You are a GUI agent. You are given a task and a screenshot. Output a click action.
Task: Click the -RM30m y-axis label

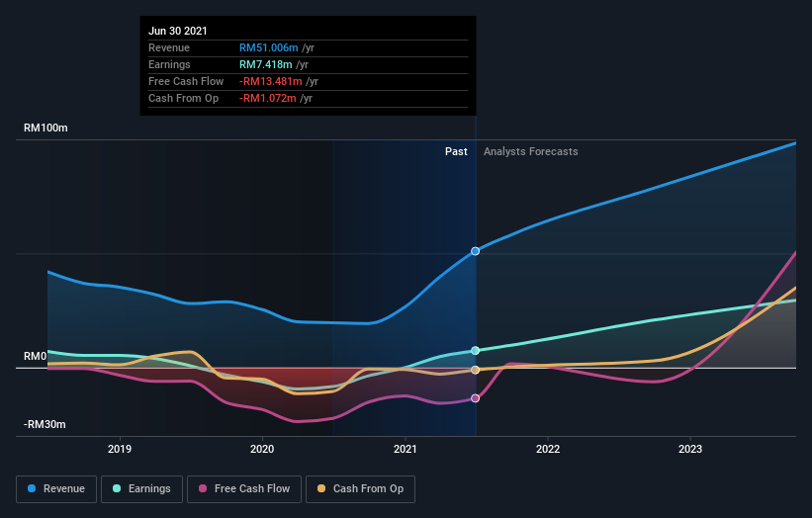[x=45, y=424]
